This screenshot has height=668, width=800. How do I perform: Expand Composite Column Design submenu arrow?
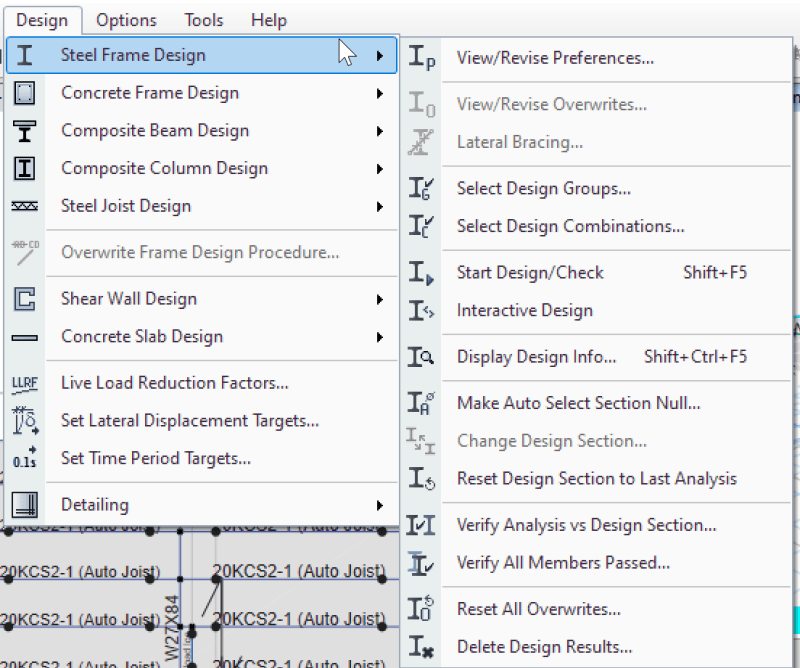click(x=380, y=169)
